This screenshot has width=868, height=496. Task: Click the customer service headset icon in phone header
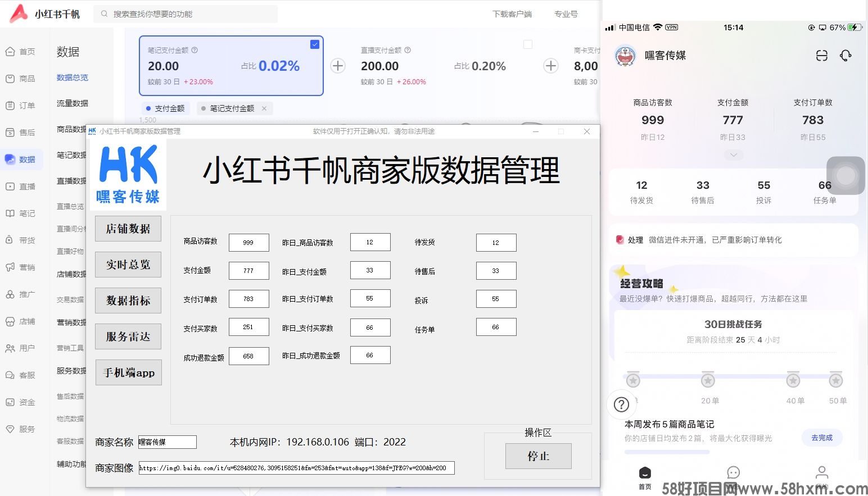(x=846, y=56)
